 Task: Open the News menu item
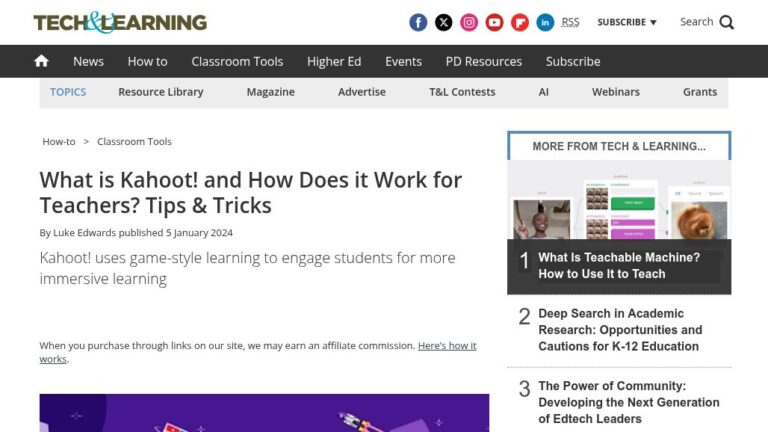(88, 61)
